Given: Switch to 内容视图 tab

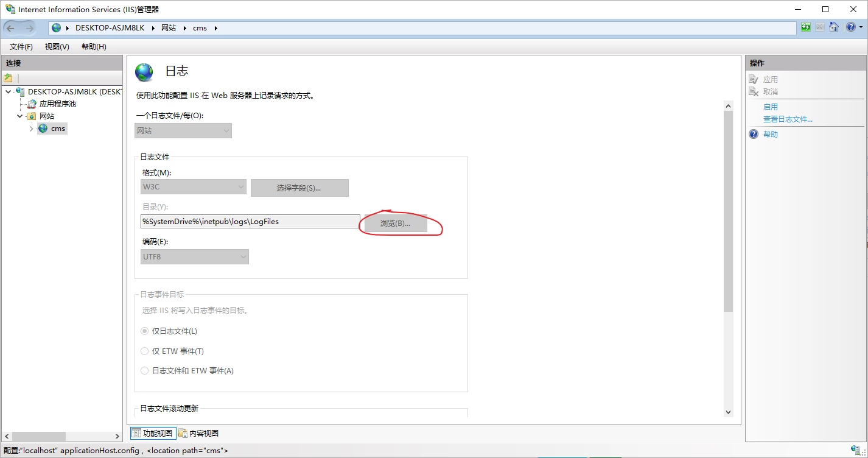Looking at the screenshot, I should click(198, 433).
